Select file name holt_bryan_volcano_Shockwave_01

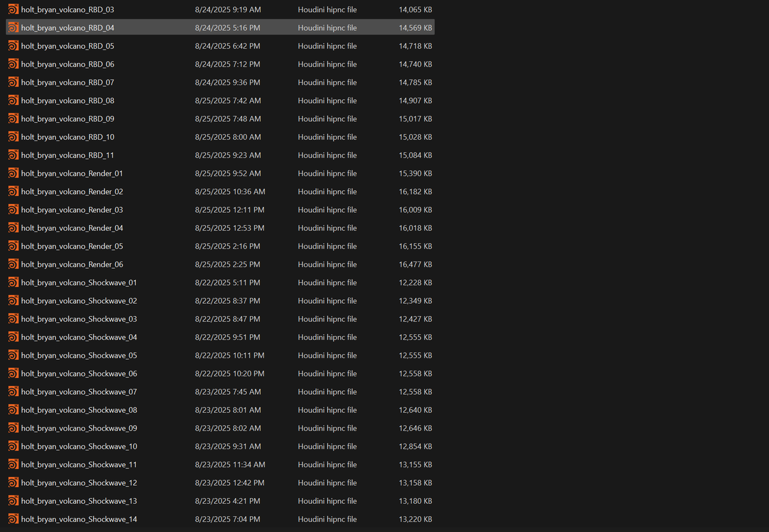[79, 283]
